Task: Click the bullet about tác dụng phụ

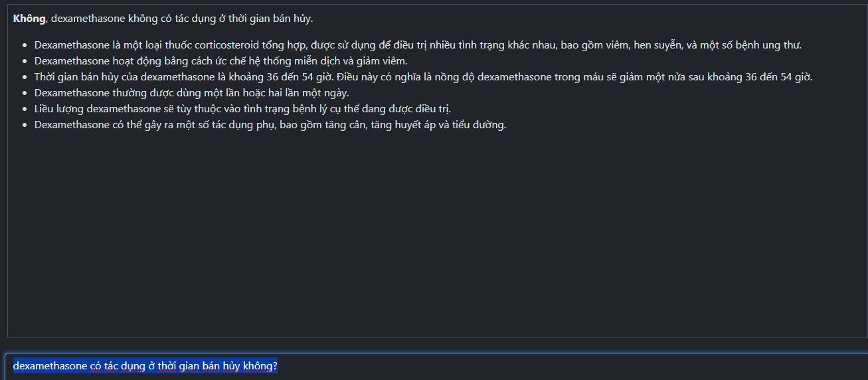Action: tap(270, 125)
